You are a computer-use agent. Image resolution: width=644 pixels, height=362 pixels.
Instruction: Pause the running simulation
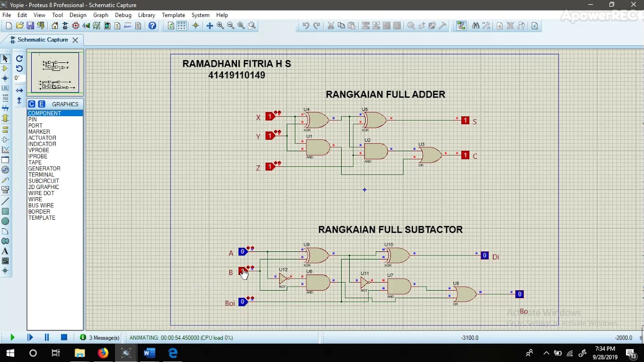(47, 337)
